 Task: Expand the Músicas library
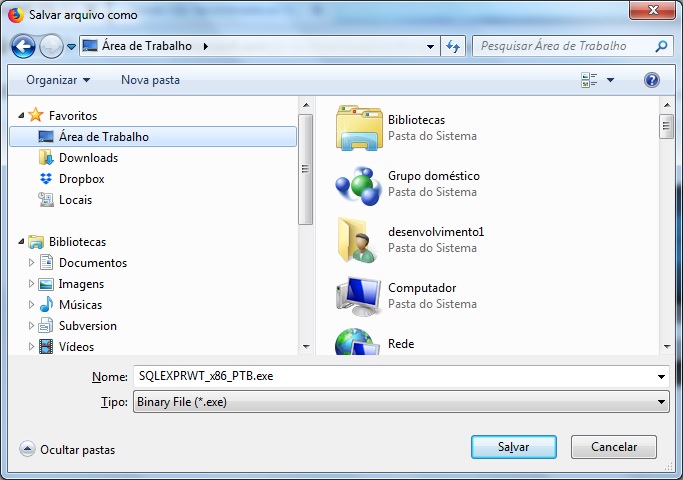pyautogui.click(x=31, y=304)
